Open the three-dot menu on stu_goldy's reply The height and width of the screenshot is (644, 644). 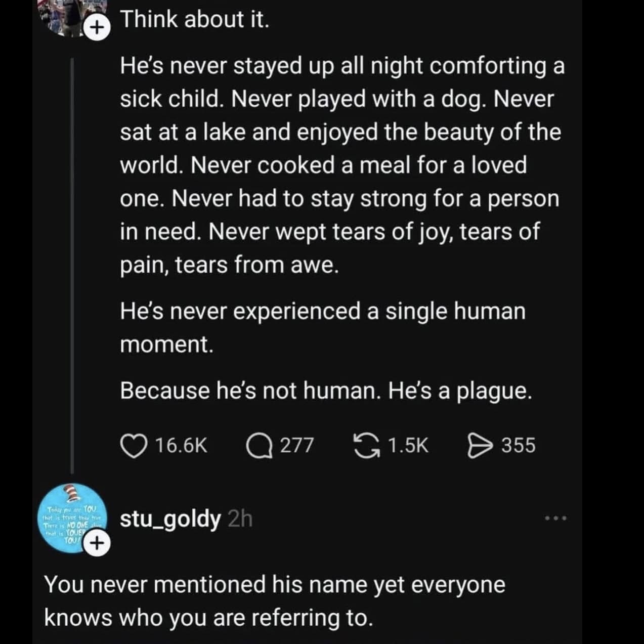coord(556,519)
